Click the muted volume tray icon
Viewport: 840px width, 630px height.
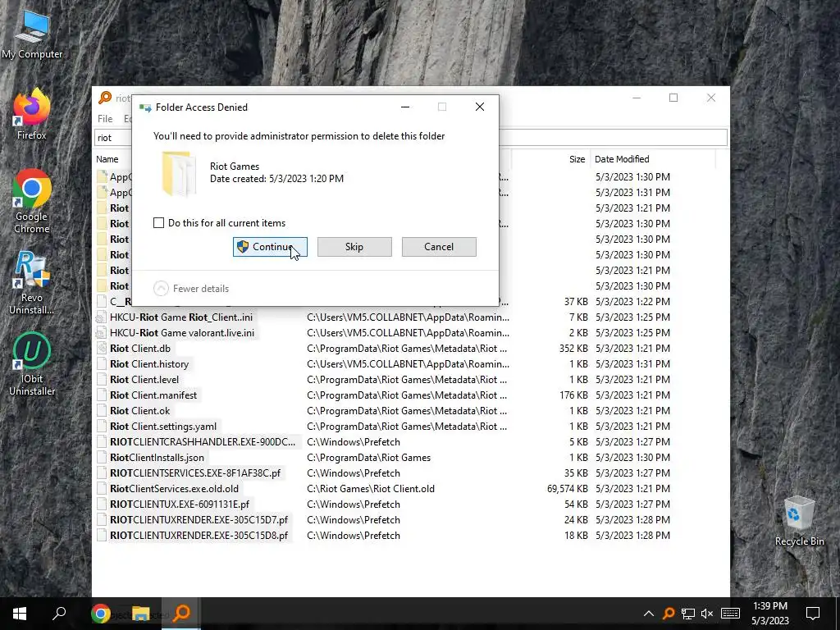click(707, 614)
